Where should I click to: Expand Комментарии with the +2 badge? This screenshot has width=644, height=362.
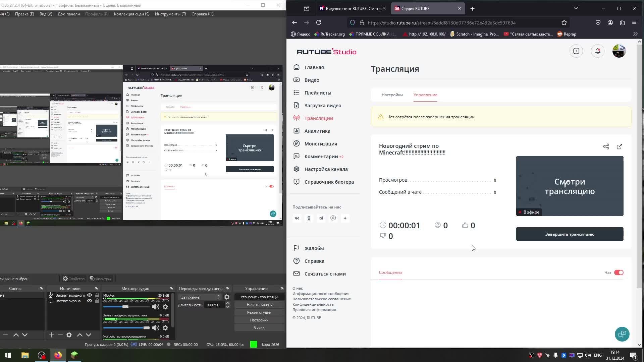pos(341,156)
